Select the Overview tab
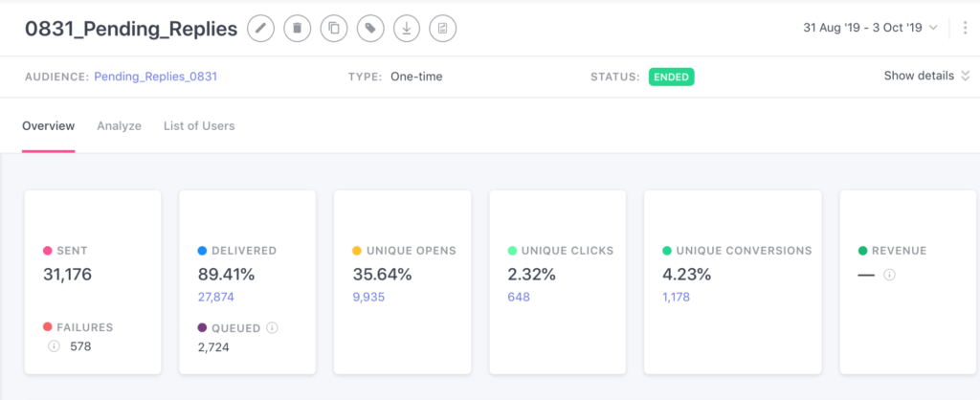Viewport: 980px width, 400px height. (48, 125)
